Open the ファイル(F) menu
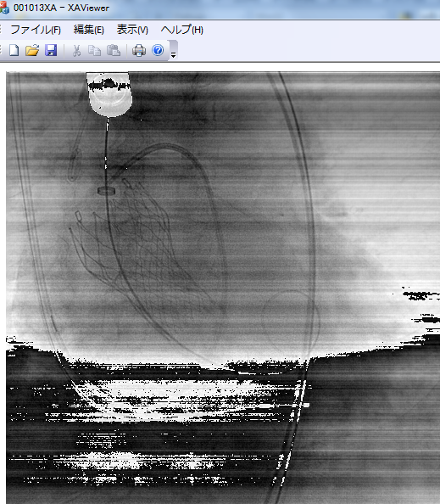440x504 pixels. (36, 30)
